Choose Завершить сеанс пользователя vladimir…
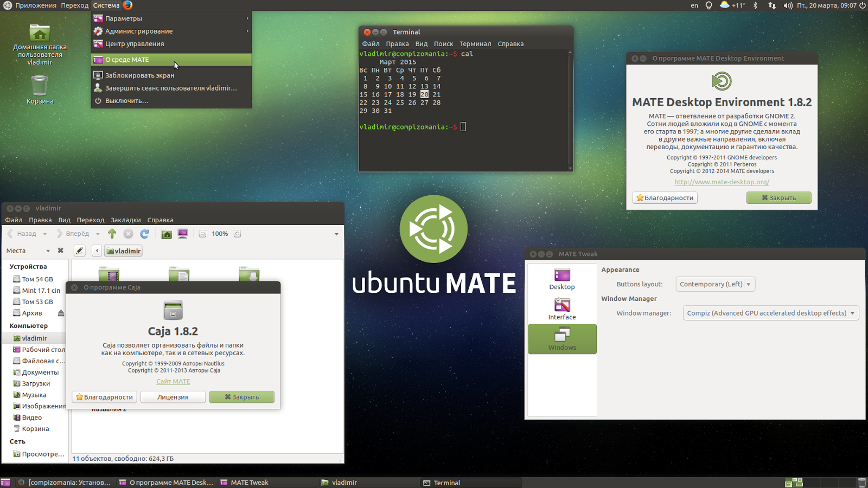Image resolution: width=868 pixels, height=488 pixels. pos(171,88)
